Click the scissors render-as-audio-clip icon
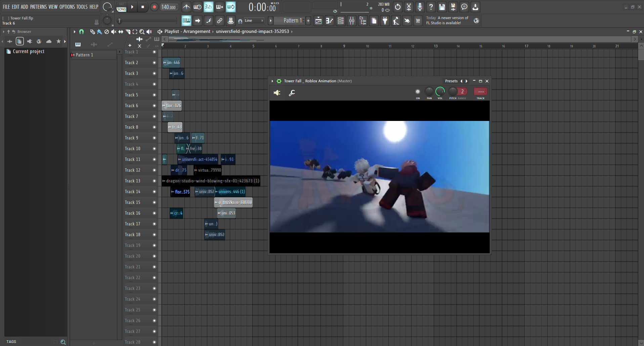The width and height of the screenshot is (644, 346). 409,7
